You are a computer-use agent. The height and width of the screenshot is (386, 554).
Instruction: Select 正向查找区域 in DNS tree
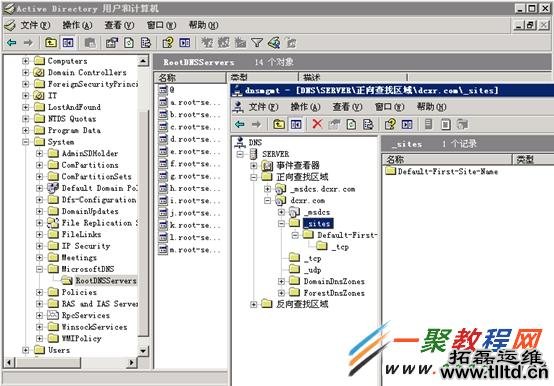[x=302, y=177]
